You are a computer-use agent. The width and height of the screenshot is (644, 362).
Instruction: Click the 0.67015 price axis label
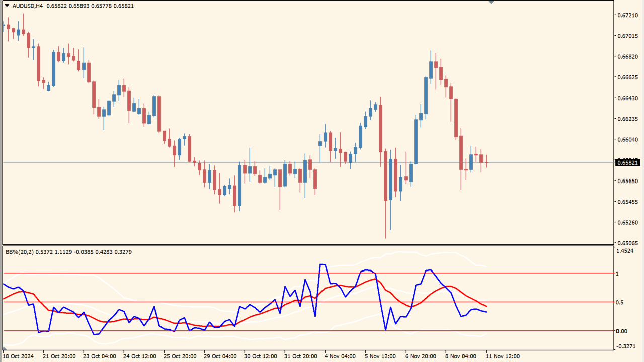point(627,36)
